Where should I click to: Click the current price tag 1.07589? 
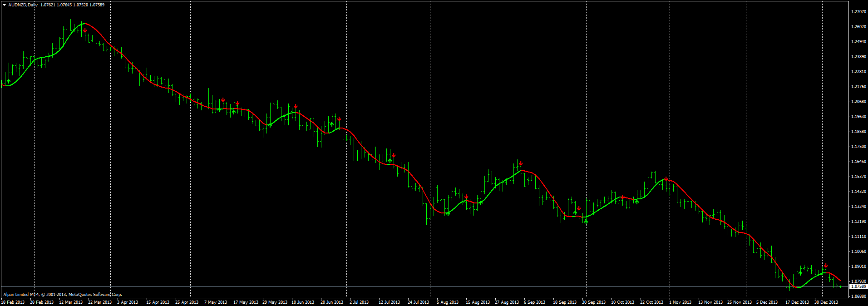pos(858,286)
